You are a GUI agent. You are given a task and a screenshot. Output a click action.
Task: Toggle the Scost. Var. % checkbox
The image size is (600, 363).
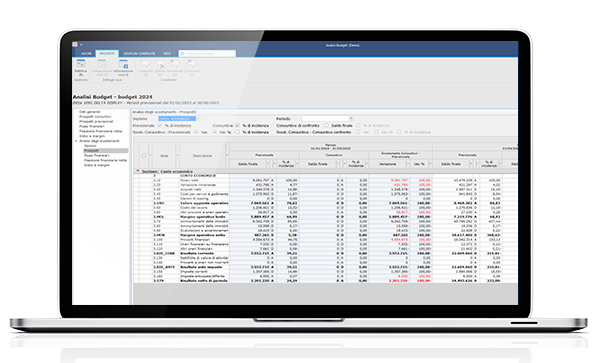click(214, 132)
